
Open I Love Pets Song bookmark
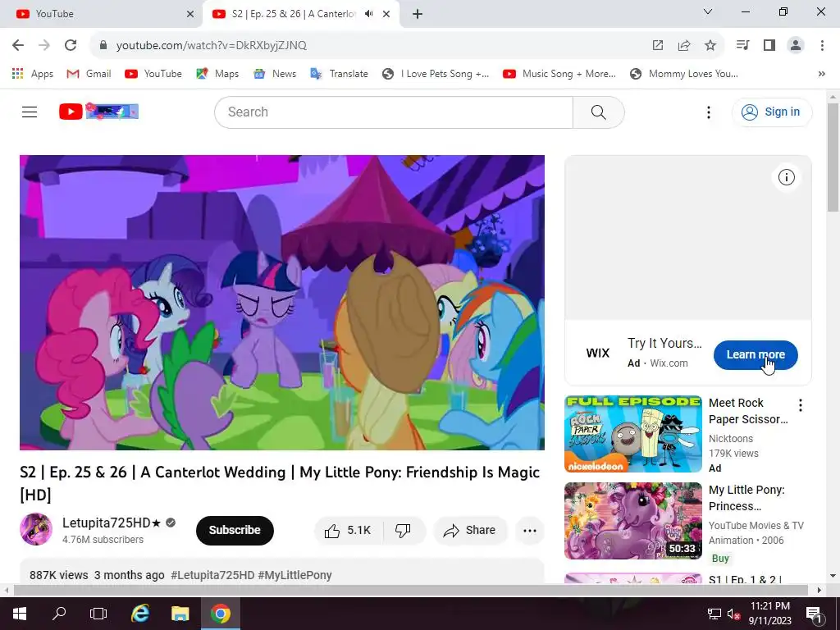click(436, 74)
